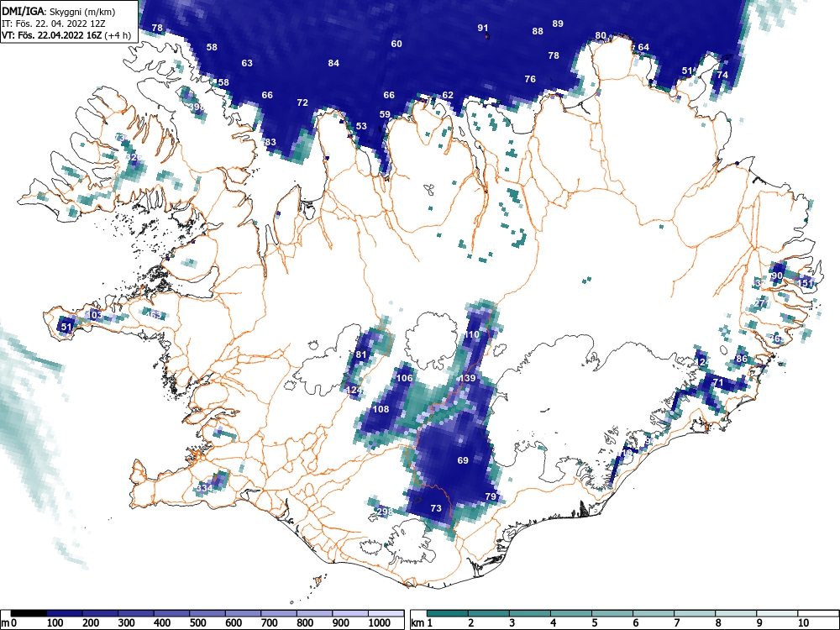
Task: Click the visibility value 91 over the north sea
Action: click(483, 28)
